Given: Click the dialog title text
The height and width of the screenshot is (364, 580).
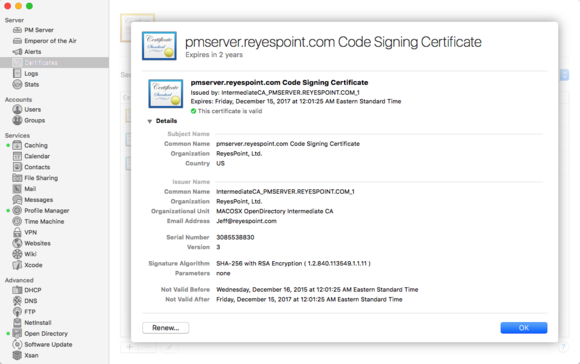Looking at the screenshot, I should [333, 42].
